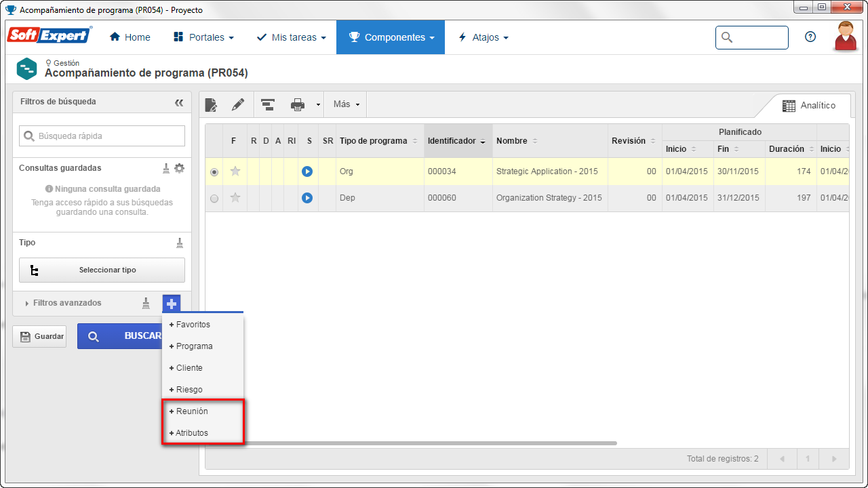
Task: Sort by Planificado Fin column
Action: pyautogui.click(x=739, y=149)
